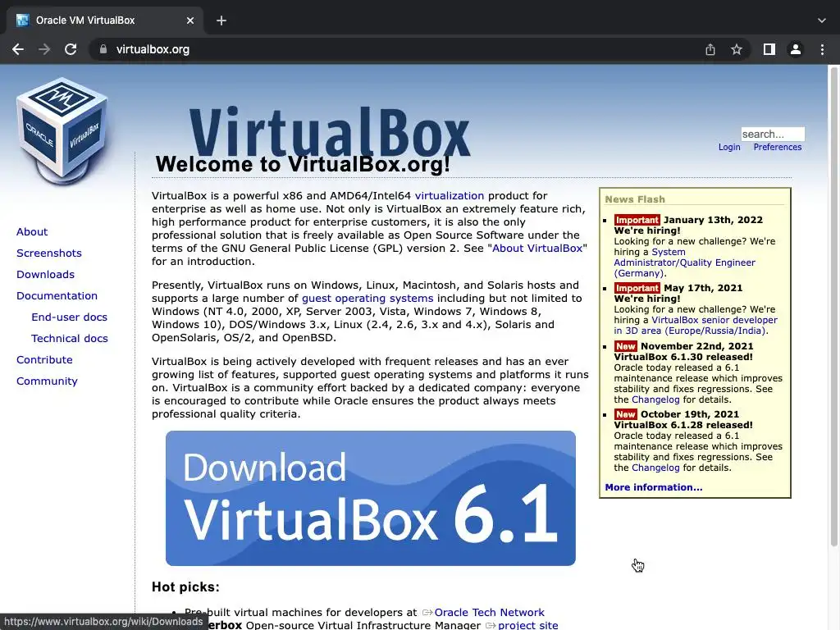
Task: Open Technical docs in the sidebar
Action: coord(70,339)
